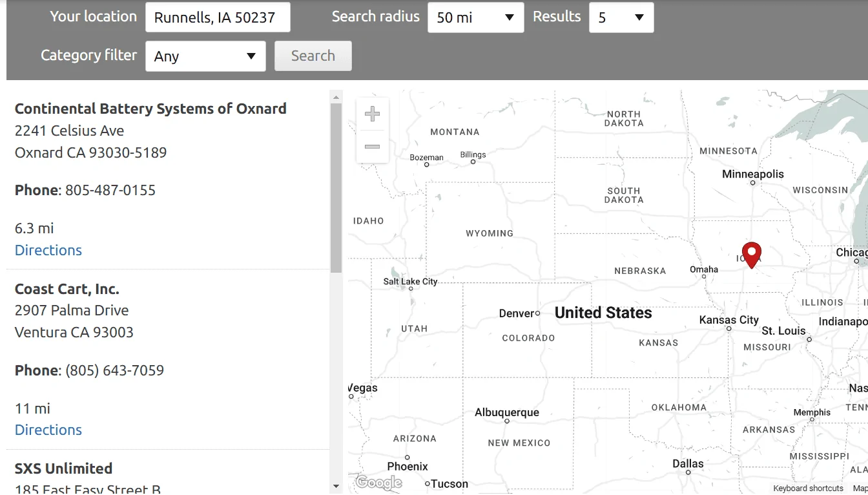This screenshot has height=495, width=868.
Task: Click the results list scroll-down arrow
Action: (336, 486)
